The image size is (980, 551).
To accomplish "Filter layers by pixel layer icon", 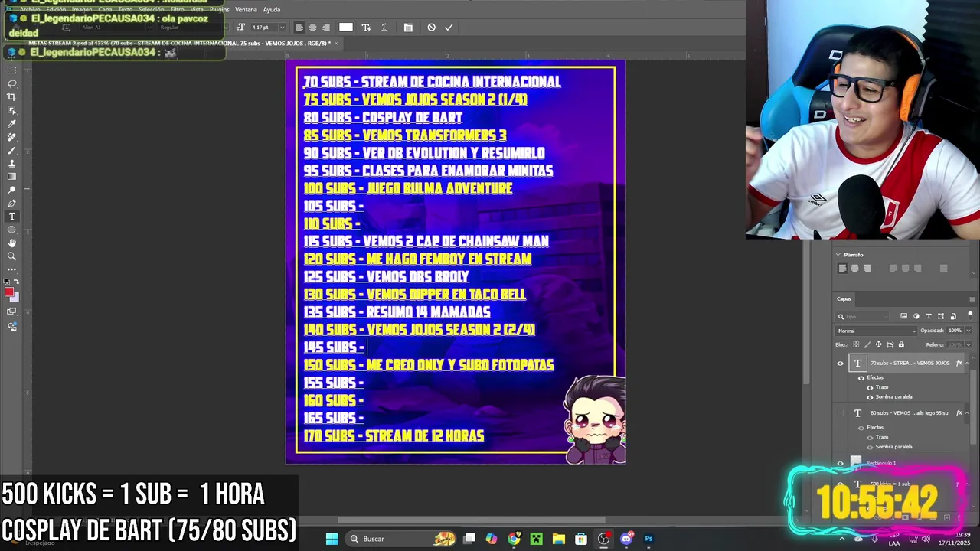I will point(903,316).
